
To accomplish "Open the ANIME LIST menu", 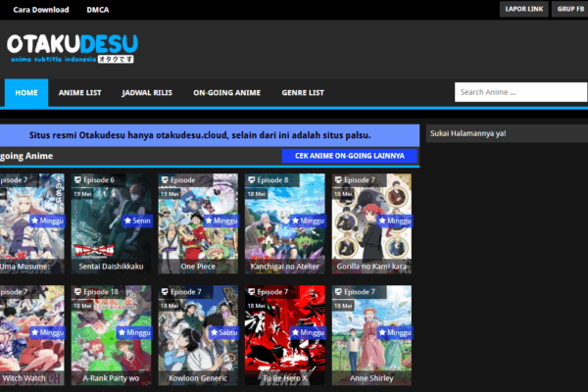I will pos(80,93).
